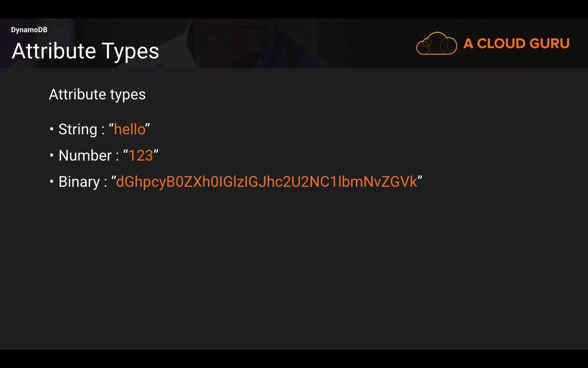The image size is (588, 368).
Task: Click the orange base64 encoded string
Action: pos(266,182)
